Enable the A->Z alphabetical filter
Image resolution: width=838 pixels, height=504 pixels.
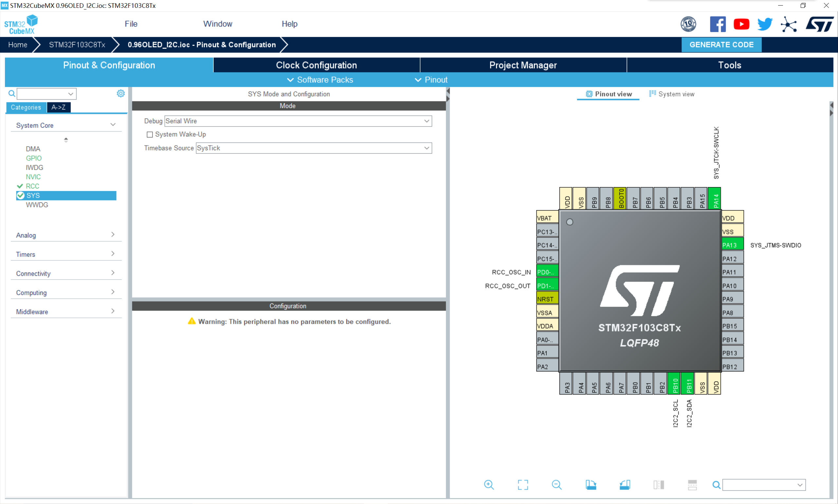tap(58, 107)
